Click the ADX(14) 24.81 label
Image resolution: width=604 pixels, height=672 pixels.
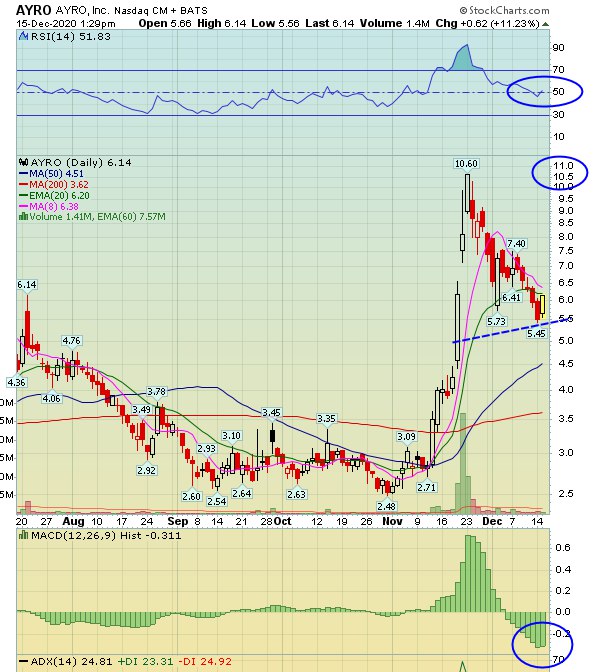click(71, 661)
